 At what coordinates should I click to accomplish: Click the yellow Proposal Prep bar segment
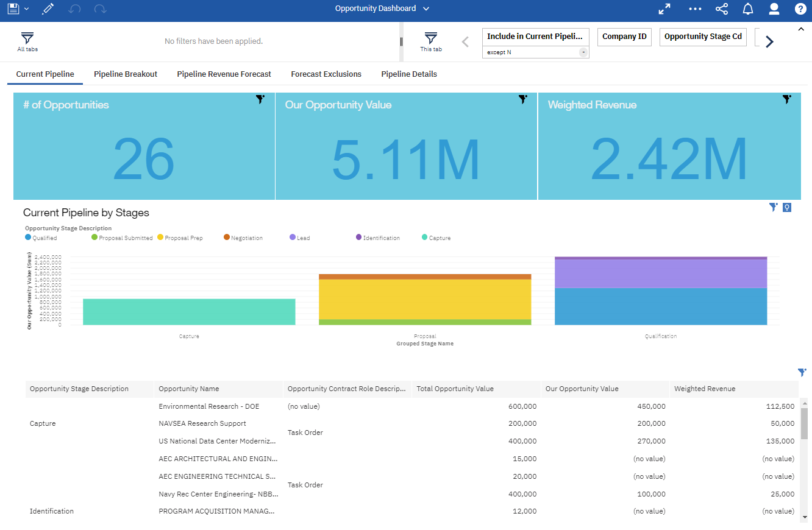click(425, 299)
